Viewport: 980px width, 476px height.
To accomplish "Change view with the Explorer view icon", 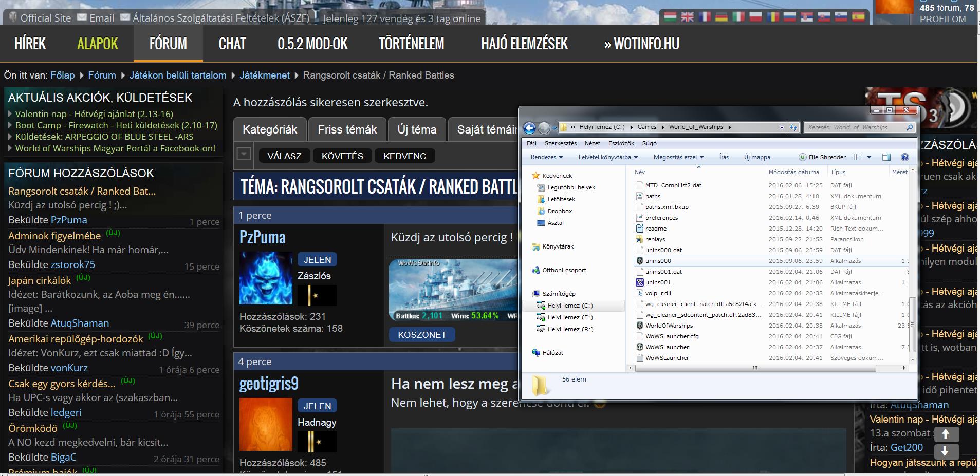I will click(858, 157).
